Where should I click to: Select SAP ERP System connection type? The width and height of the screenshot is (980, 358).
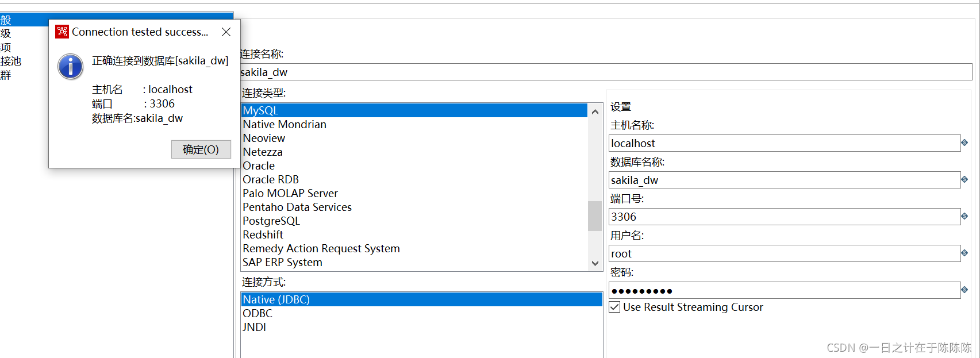(x=414, y=262)
